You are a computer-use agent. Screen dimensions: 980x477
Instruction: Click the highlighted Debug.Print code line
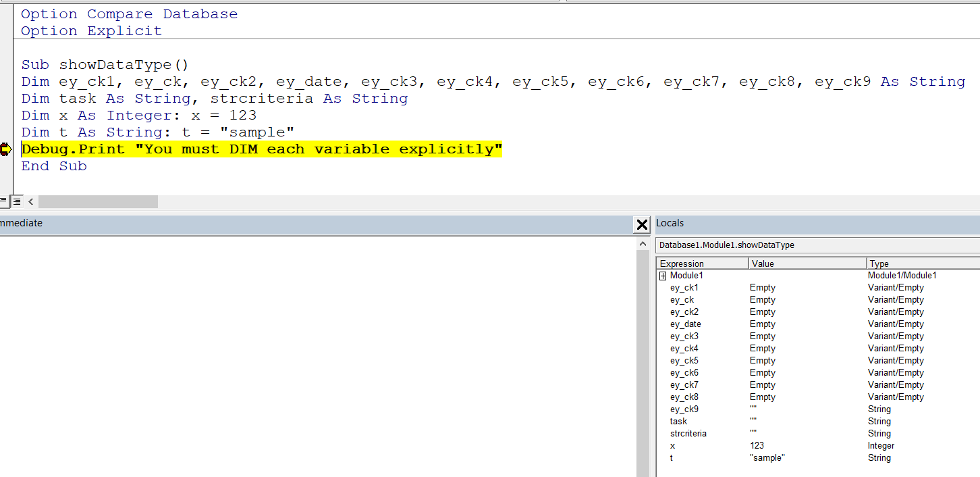(x=262, y=149)
